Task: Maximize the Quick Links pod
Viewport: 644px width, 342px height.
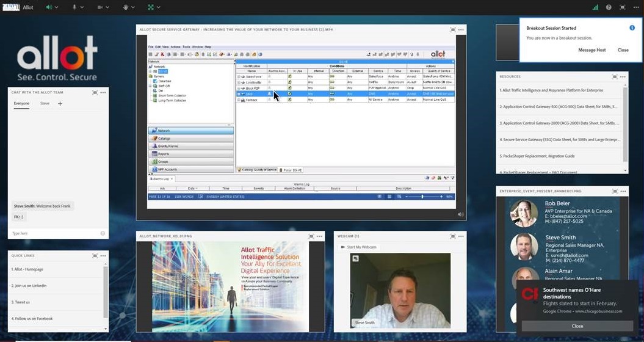Action: (95, 256)
